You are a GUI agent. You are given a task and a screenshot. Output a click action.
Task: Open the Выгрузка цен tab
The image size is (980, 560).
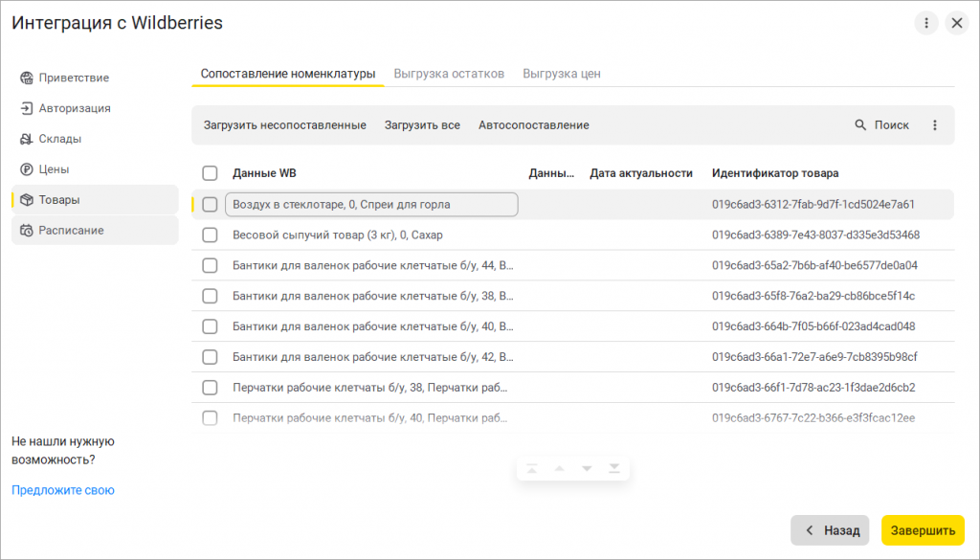coord(562,74)
